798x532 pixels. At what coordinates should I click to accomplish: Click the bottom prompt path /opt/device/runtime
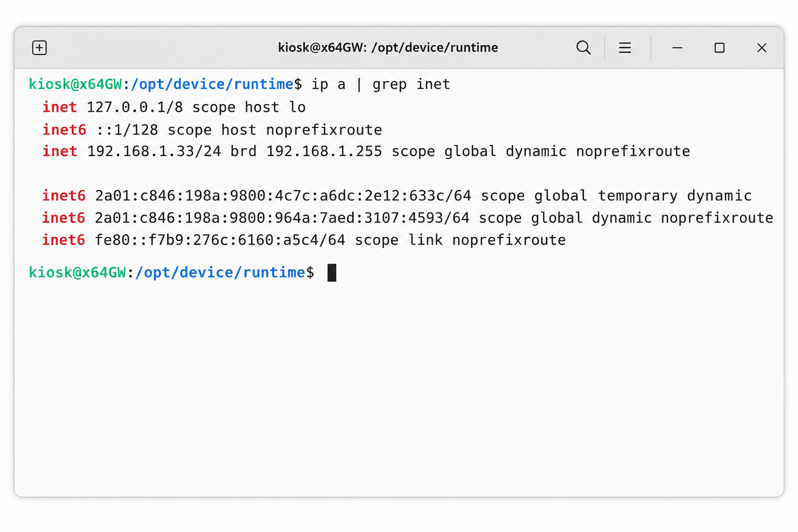tap(220, 273)
